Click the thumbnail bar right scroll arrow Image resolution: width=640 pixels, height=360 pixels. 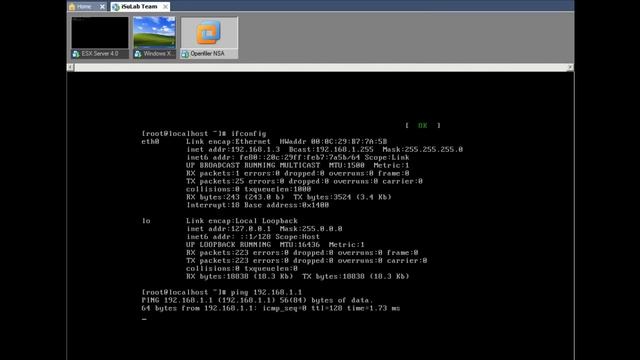click(570, 67)
